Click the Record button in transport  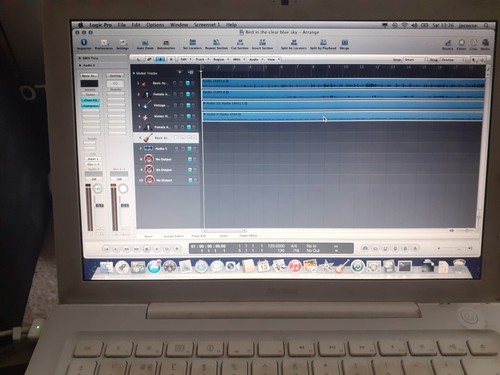click(177, 248)
